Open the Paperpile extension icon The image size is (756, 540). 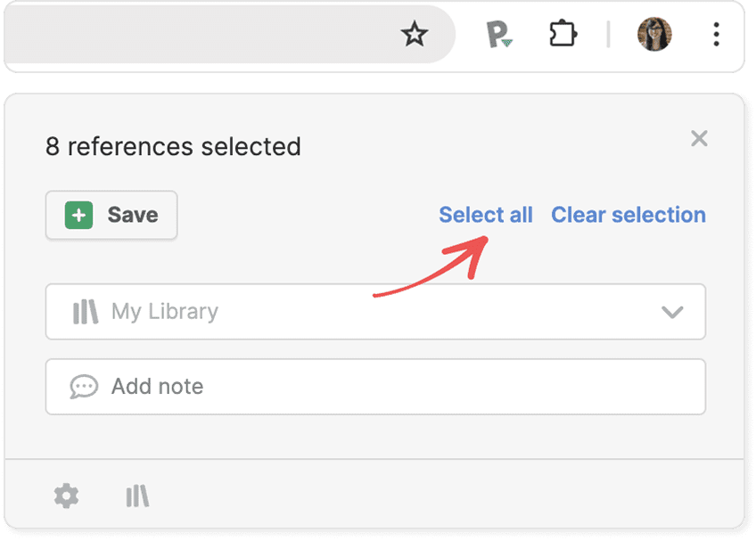(498, 35)
